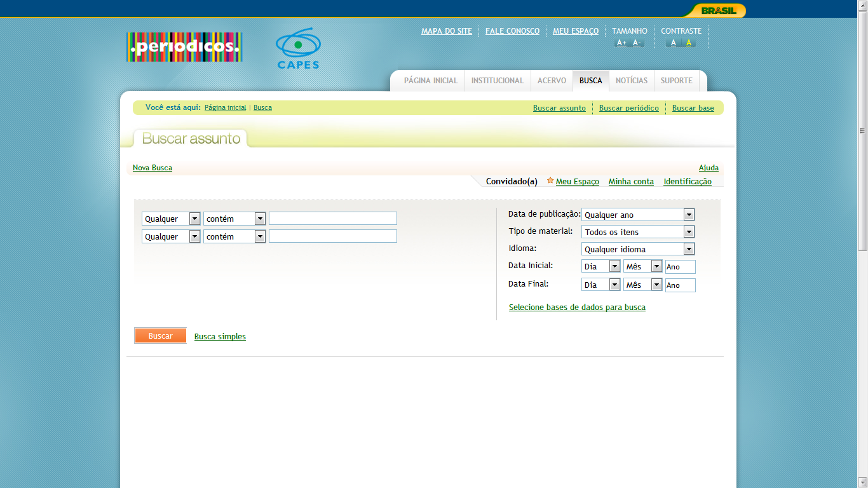Click the orange Buscar button

click(x=161, y=336)
